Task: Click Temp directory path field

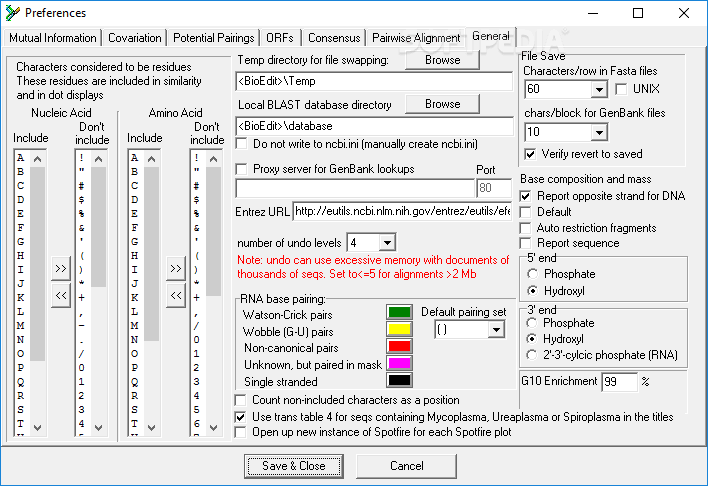Action: pyautogui.click(x=374, y=81)
